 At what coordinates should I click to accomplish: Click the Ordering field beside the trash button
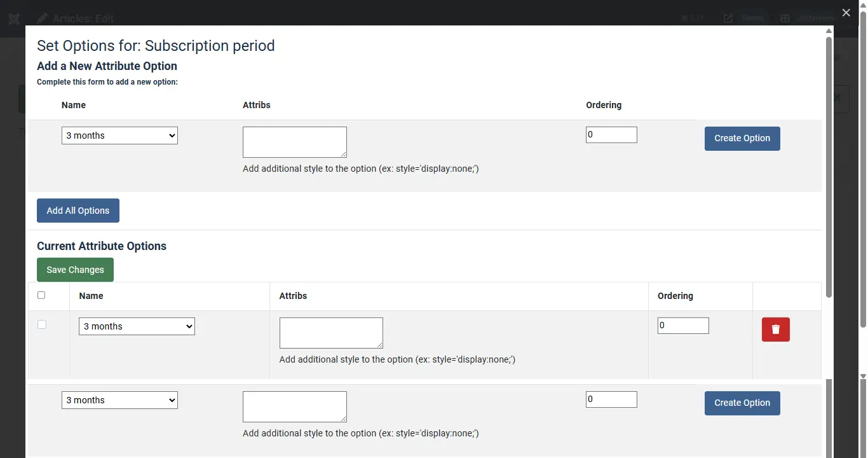(683, 326)
